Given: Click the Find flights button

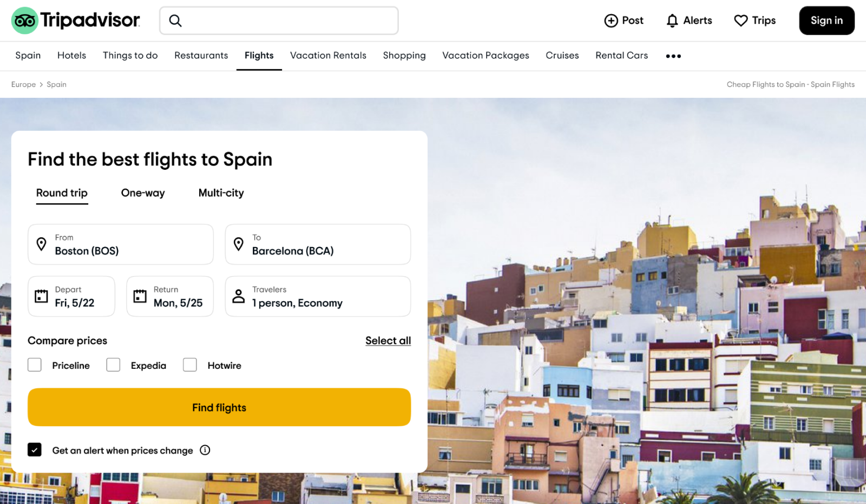Looking at the screenshot, I should coord(219,407).
